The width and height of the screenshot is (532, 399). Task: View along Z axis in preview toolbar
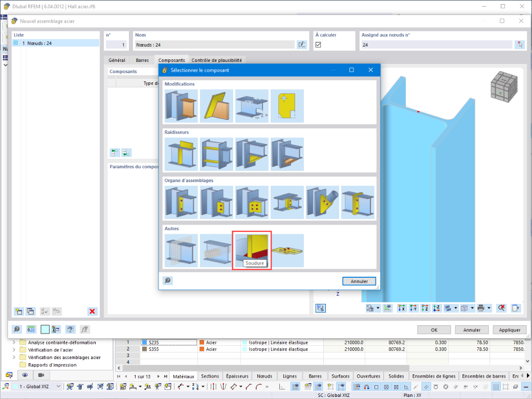click(425, 308)
